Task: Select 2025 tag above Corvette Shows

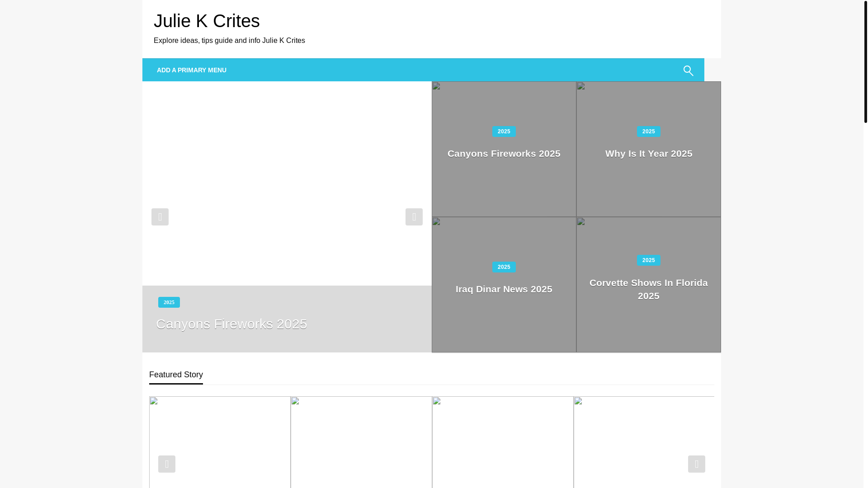Action: [649, 260]
